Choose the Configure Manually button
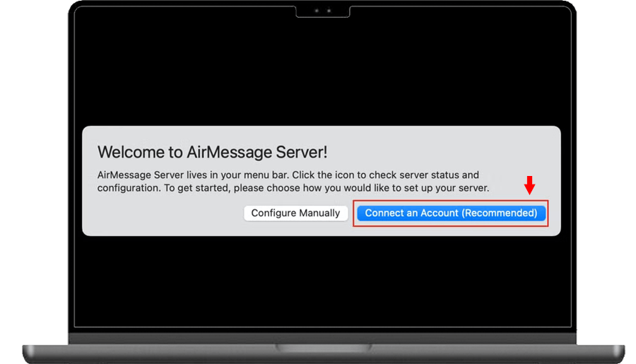 (295, 213)
